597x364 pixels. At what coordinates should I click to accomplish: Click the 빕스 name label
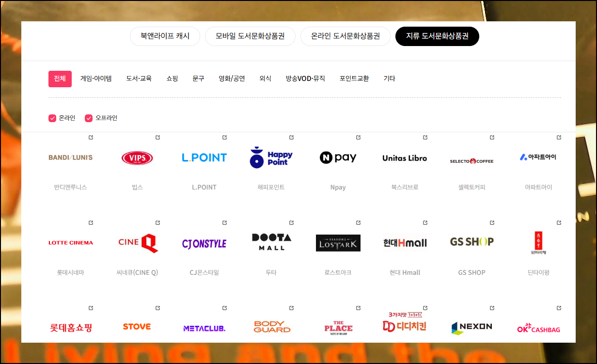[137, 187]
